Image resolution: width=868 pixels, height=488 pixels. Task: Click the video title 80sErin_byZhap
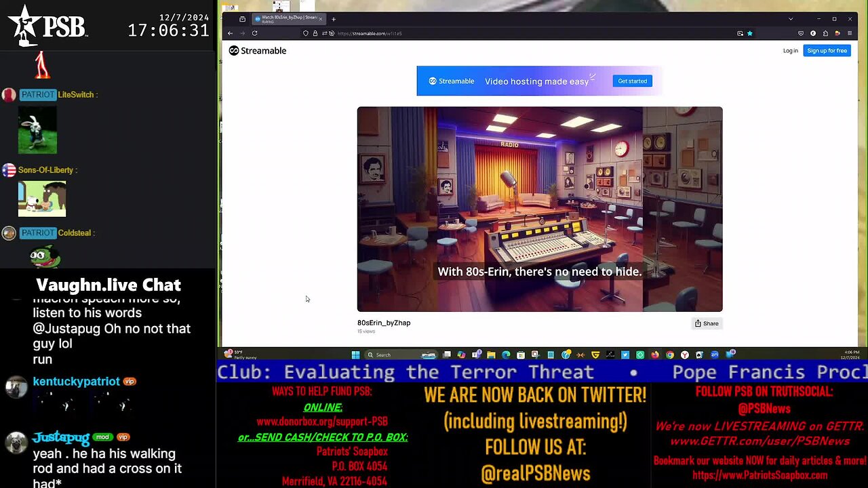coord(384,323)
